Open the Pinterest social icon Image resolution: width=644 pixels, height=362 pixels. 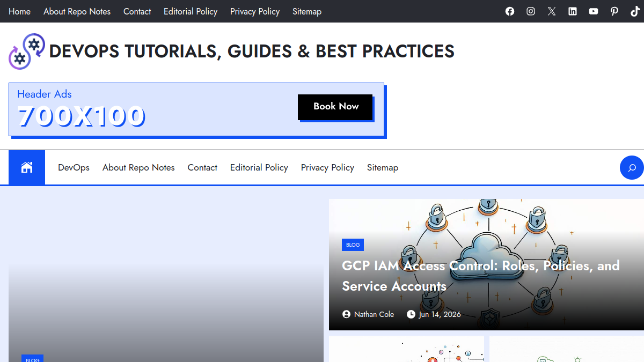(614, 11)
